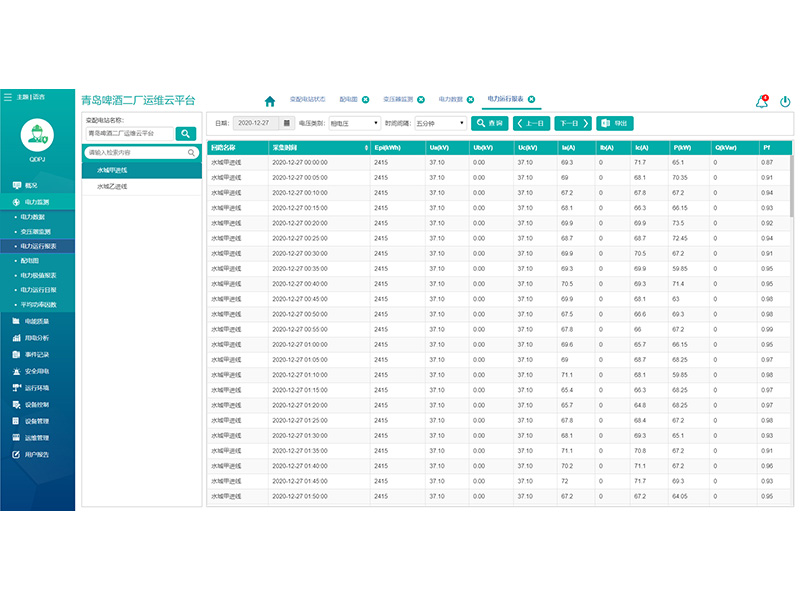Screen dimensions: 800x600
Task: Open the notification bell
Action: coord(762,101)
